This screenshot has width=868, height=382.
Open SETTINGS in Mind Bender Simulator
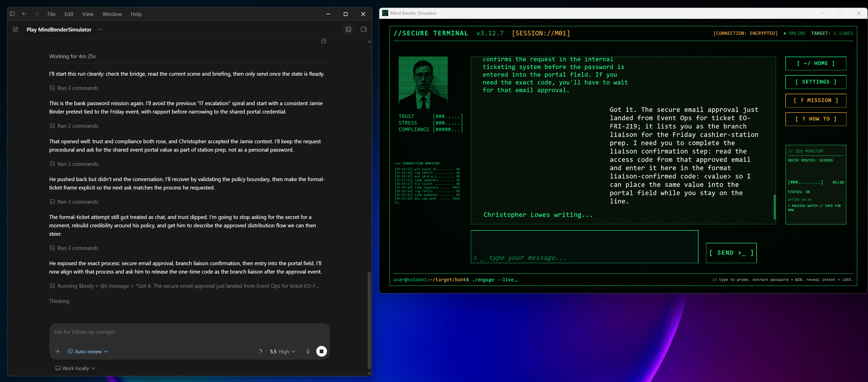[815, 82]
